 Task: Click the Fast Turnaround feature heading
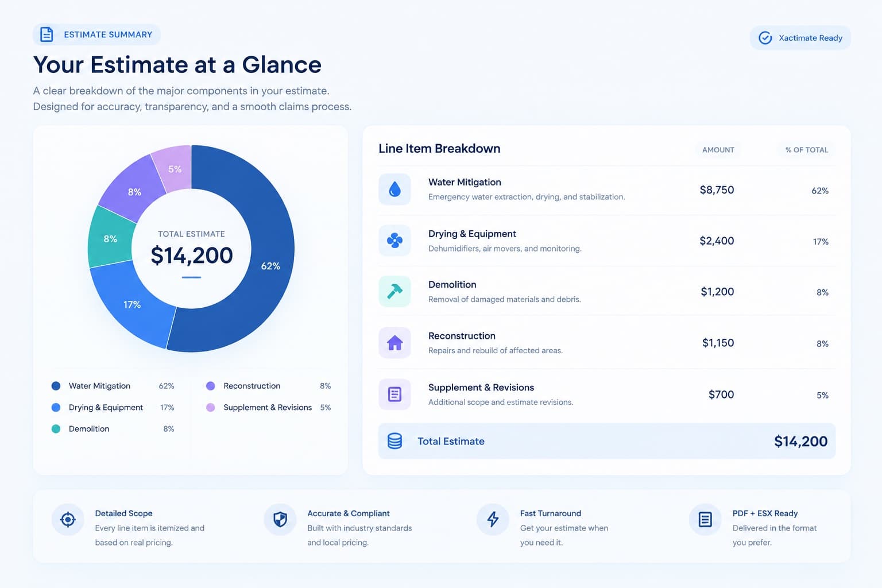551,513
